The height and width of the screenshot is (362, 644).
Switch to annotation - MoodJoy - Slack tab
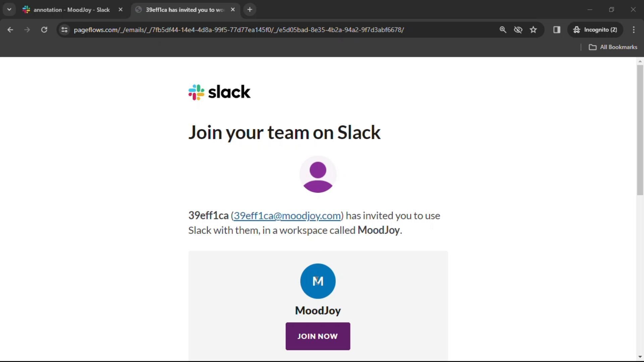point(71,10)
